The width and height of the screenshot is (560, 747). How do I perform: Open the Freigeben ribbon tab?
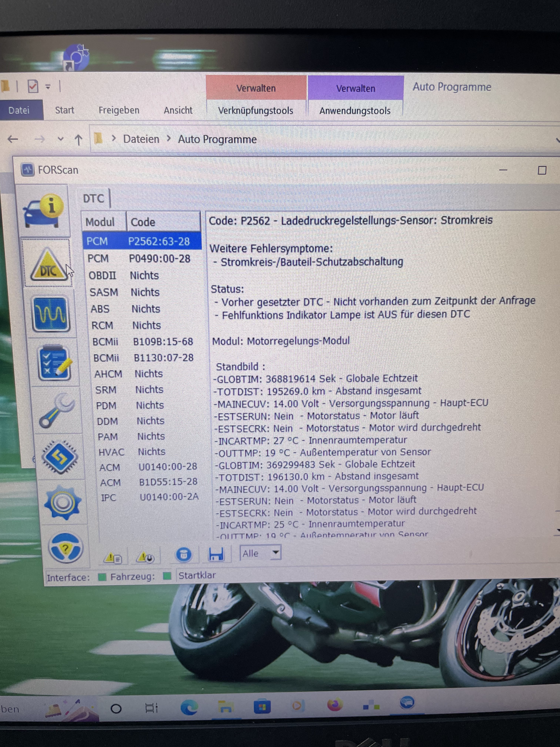pos(119,110)
